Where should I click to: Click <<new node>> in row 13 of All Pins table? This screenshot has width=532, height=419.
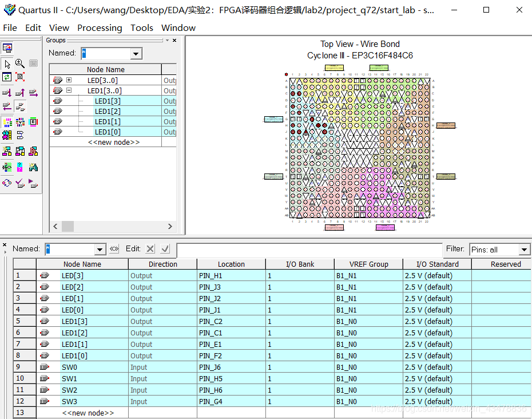click(88, 413)
